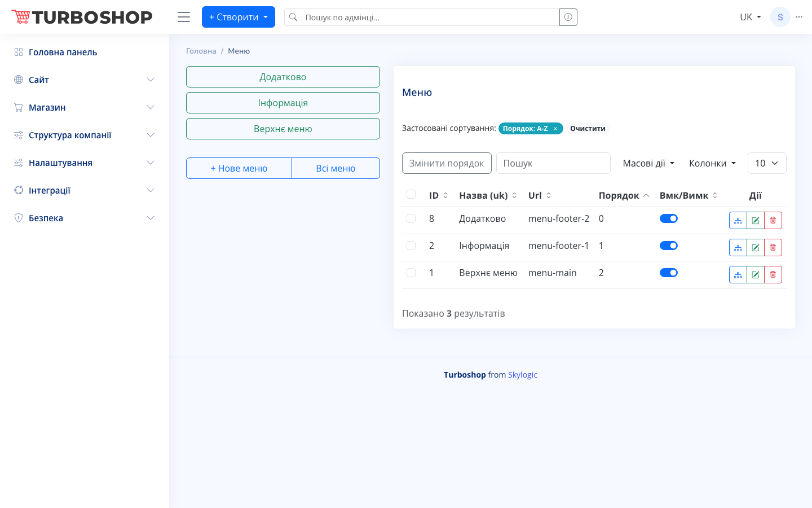812x508 pixels.
Task: Edit the Інформація menu row
Action: pyautogui.click(x=756, y=247)
